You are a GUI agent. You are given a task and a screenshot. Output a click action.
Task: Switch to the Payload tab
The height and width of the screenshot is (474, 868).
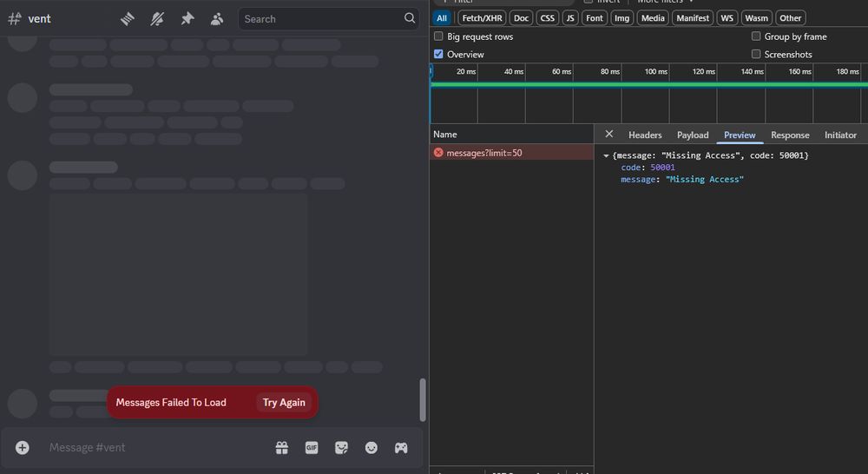693,135
